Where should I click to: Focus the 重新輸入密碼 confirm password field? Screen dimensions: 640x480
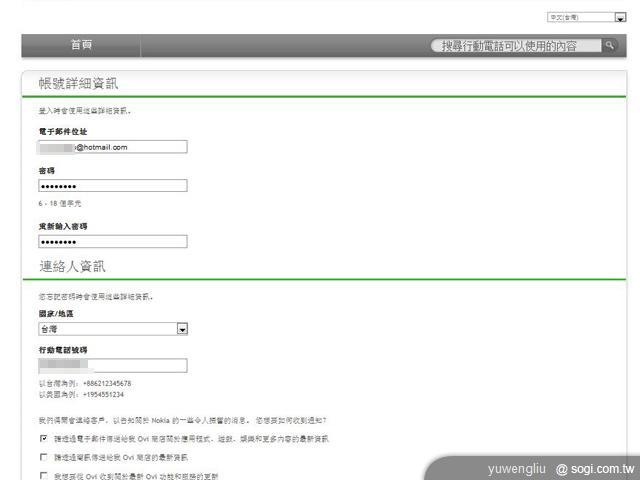coord(113,241)
